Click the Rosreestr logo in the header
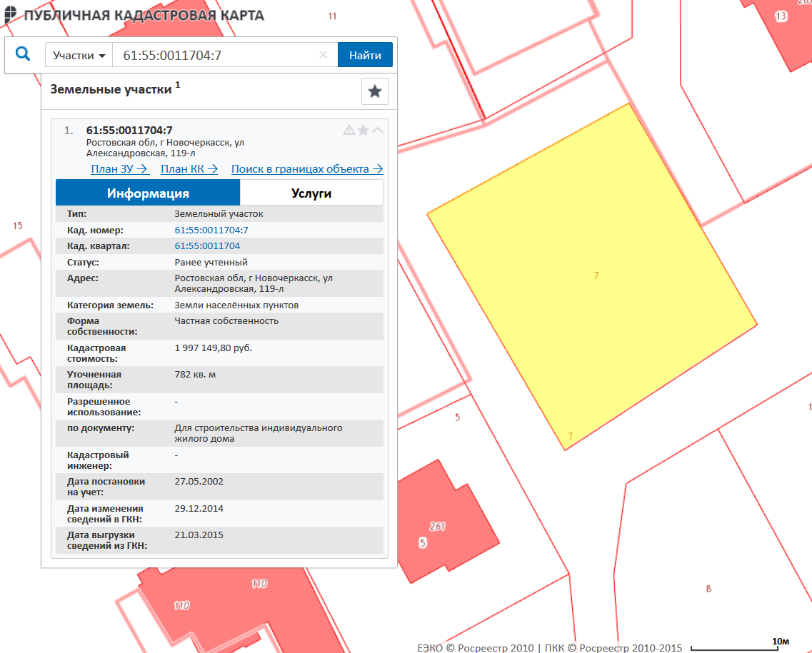Image resolution: width=812 pixels, height=653 pixels. pos(10,15)
